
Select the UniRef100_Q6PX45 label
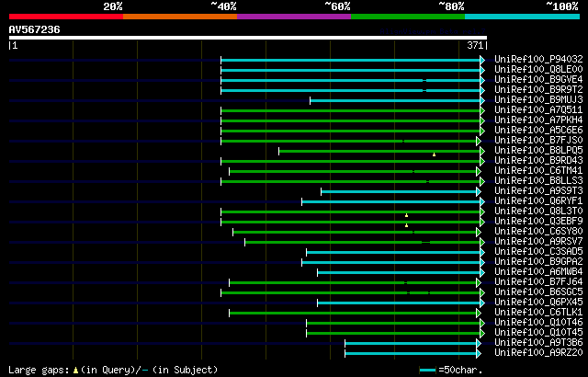point(538,303)
